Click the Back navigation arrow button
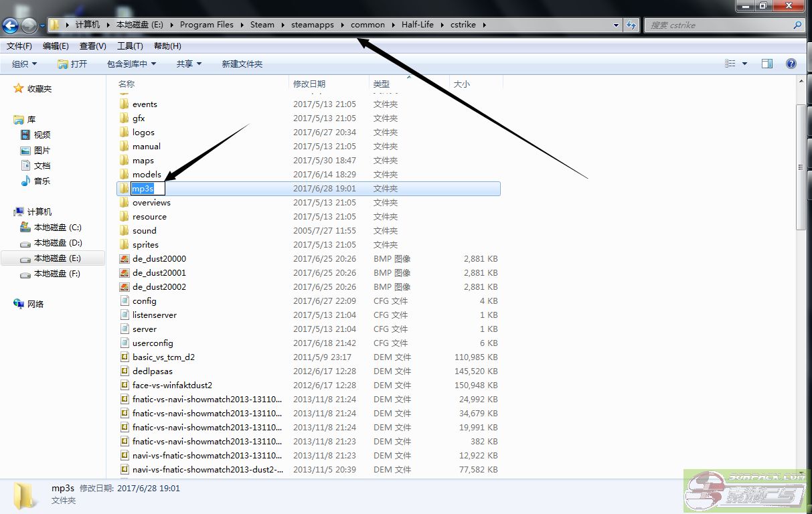 (10, 25)
